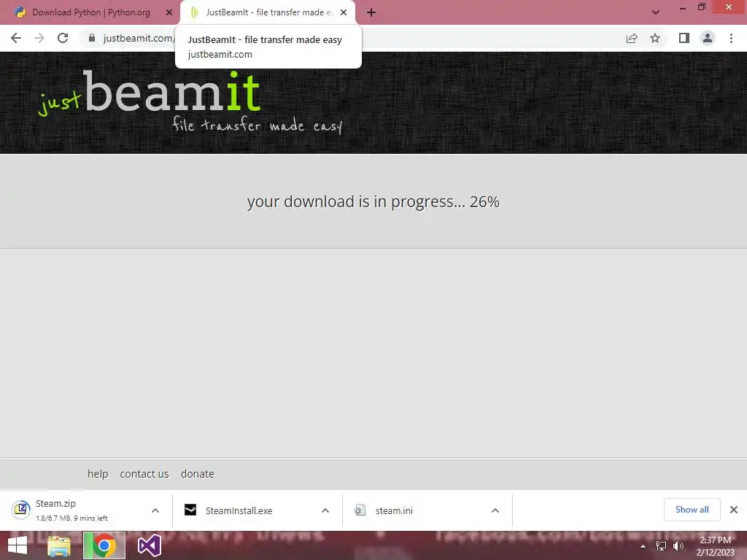
Task: Click the site lock security icon
Action: click(x=92, y=38)
